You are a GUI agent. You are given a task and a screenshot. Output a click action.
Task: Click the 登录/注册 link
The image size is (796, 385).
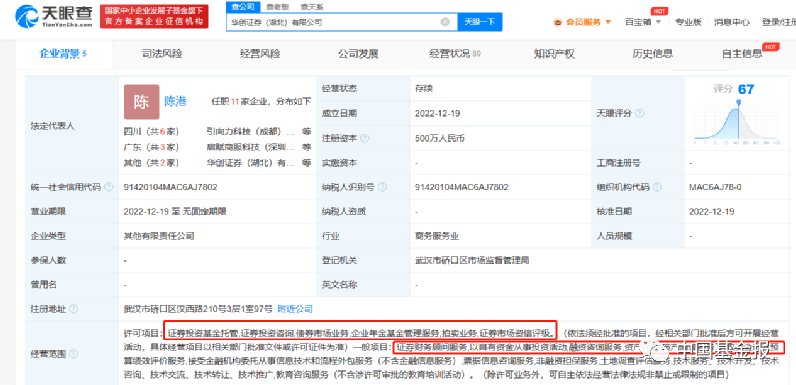(778, 22)
